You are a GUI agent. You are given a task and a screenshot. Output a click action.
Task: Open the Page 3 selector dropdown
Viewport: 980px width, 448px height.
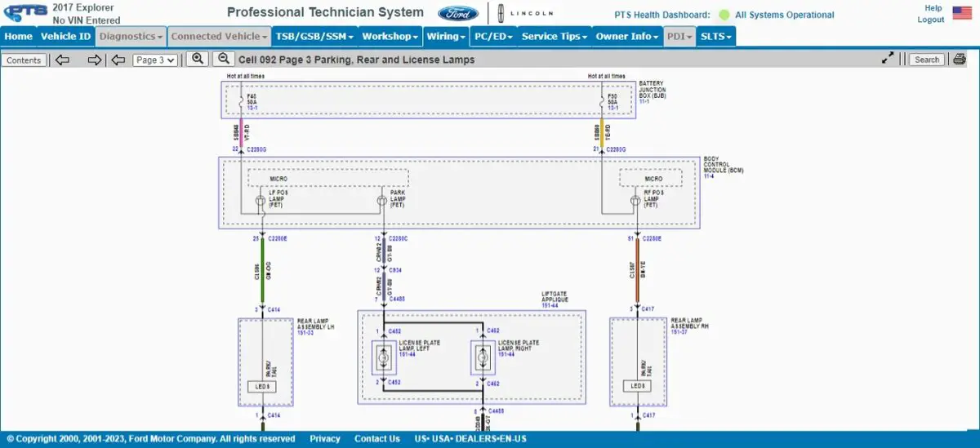tap(155, 60)
